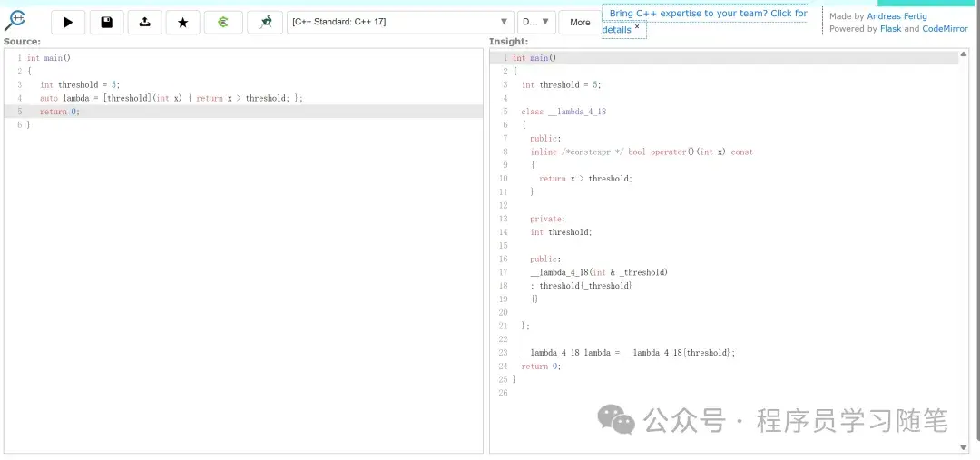
Task: Click empty line 26 in Insight editor
Action: 734,393
